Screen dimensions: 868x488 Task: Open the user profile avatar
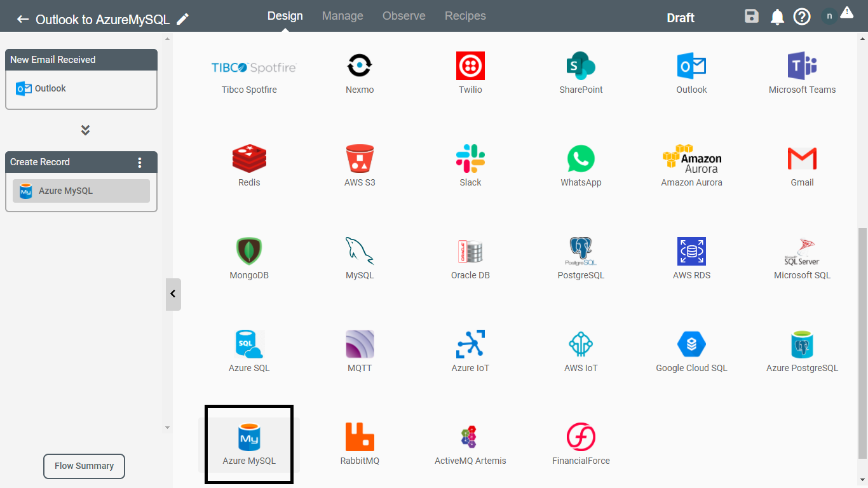(829, 17)
